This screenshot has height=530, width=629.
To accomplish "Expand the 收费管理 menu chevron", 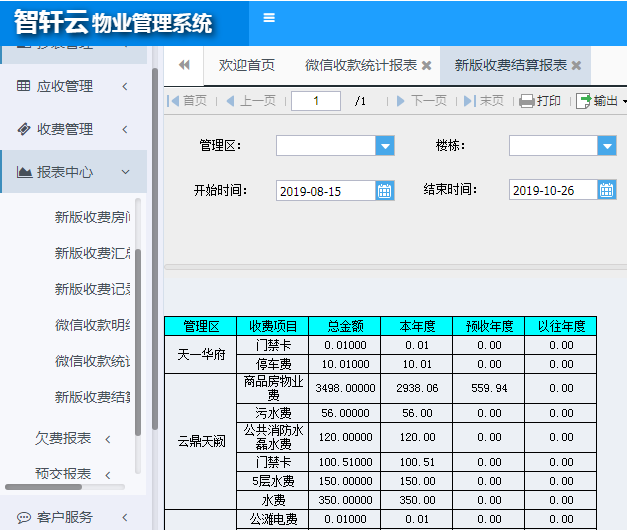I will pos(125,129).
